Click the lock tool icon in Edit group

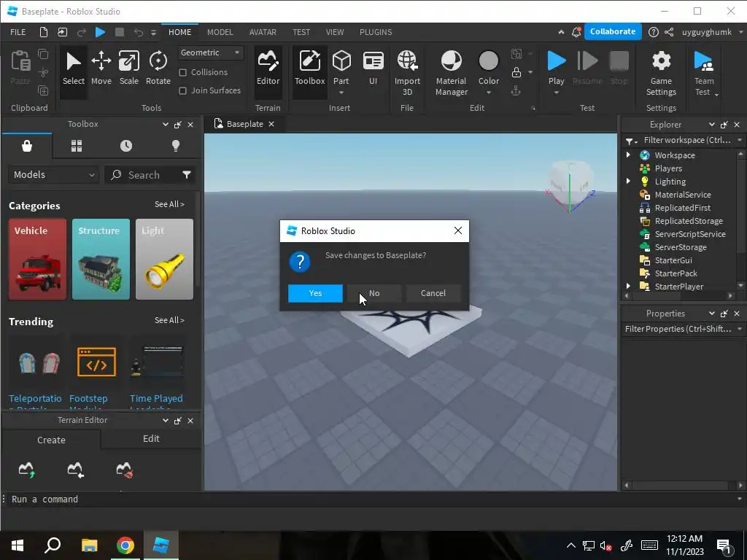pyautogui.click(x=516, y=72)
